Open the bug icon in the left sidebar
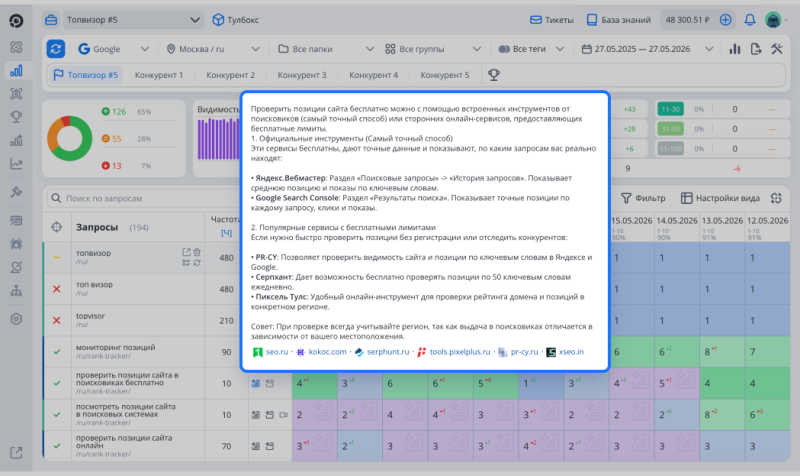Image resolution: width=800 pixels, height=476 pixels. click(16, 244)
